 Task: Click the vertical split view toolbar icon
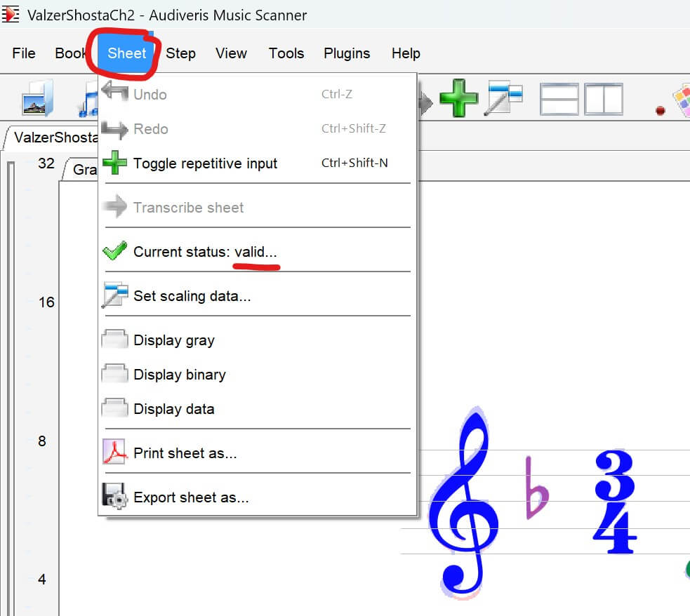(604, 99)
